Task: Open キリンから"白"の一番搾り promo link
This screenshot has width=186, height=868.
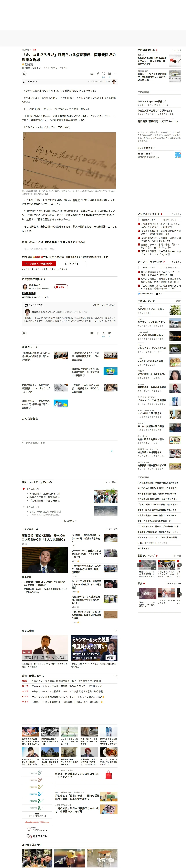Action: click(x=152, y=101)
